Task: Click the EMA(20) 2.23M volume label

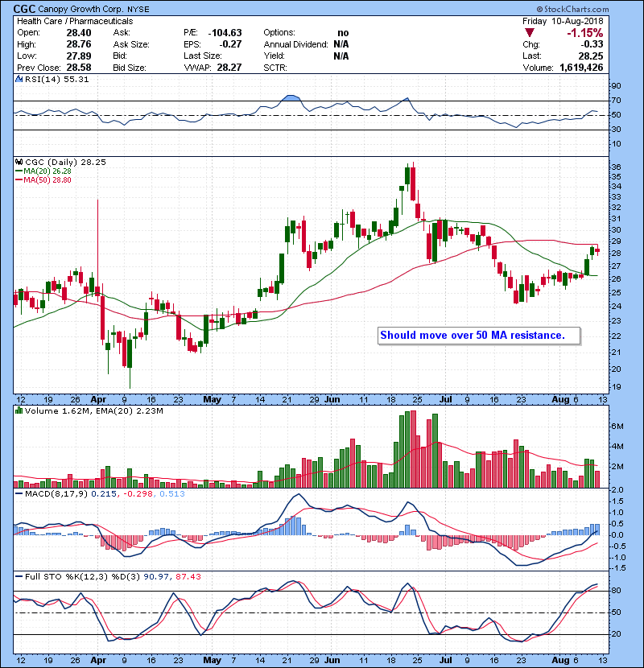Action: pyautogui.click(x=129, y=410)
